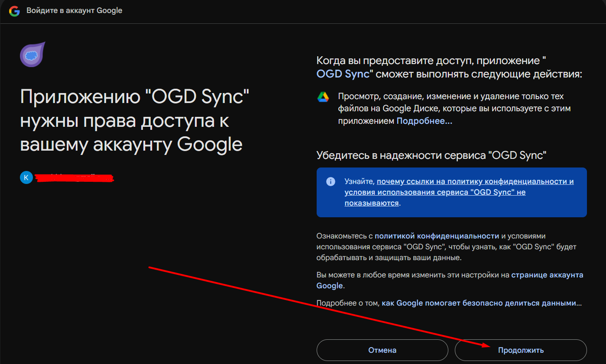
Task: Click the "Убедитесь в надежности сервиса "OGD Sync"" heading
Action: click(431, 155)
